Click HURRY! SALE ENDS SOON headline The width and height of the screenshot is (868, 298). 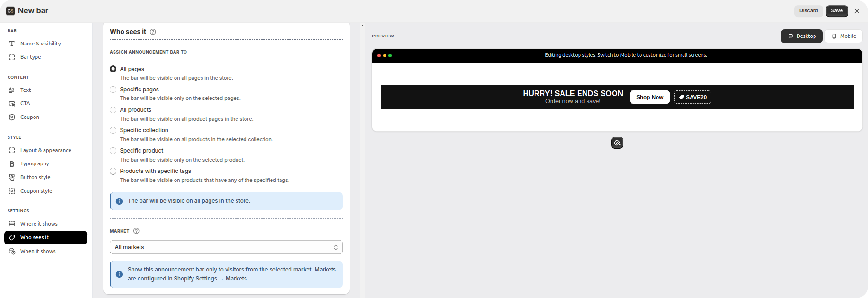[573, 93]
